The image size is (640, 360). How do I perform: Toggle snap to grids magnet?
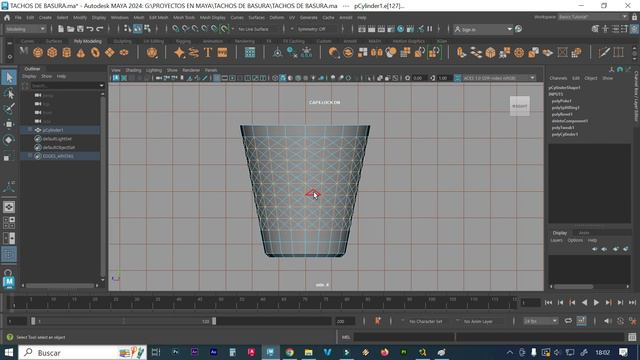[x=176, y=29]
